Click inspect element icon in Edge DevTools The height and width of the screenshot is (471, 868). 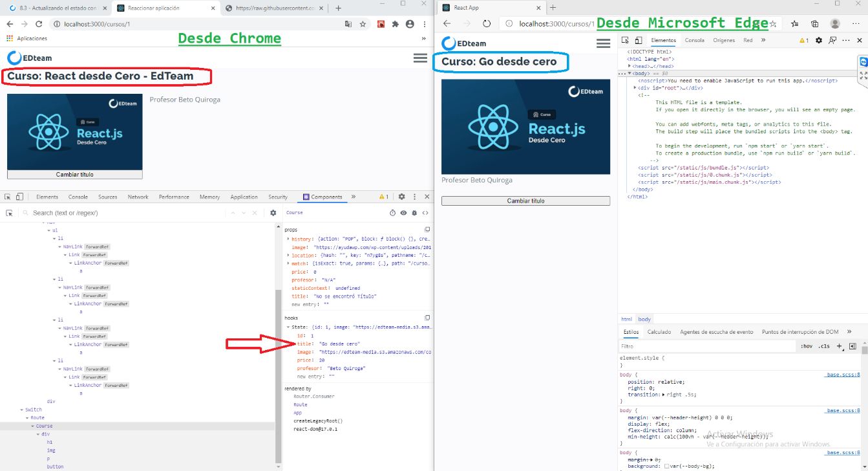pyautogui.click(x=626, y=40)
